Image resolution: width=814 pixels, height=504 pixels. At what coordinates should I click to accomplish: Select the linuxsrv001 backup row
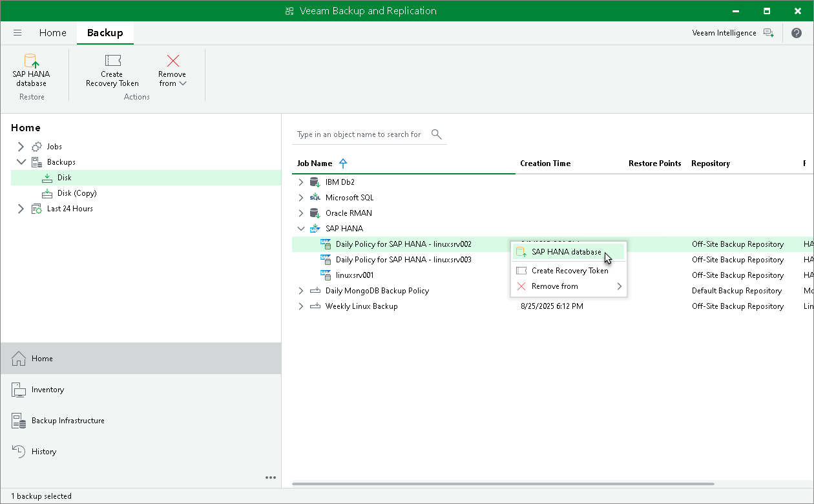pos(552,275)
